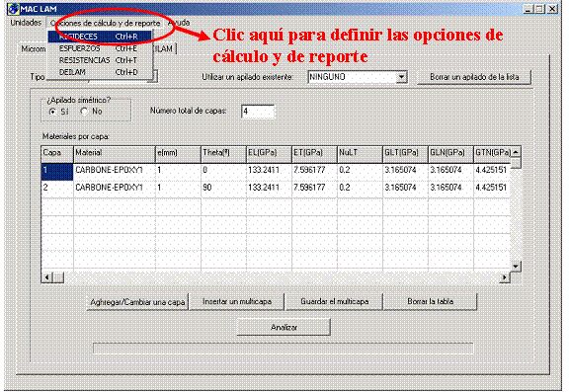Image resolution: width=569 pixels, height=392 pixels.
Task: Click Borrar un apilado de la lista
Action: pyautogui.click(x=474, y=77)
